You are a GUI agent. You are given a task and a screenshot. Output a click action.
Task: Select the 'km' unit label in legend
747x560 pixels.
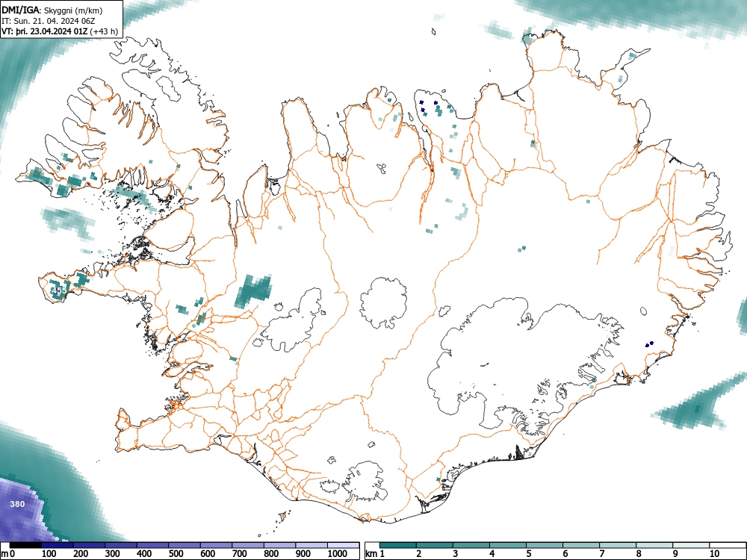[371, 554]
